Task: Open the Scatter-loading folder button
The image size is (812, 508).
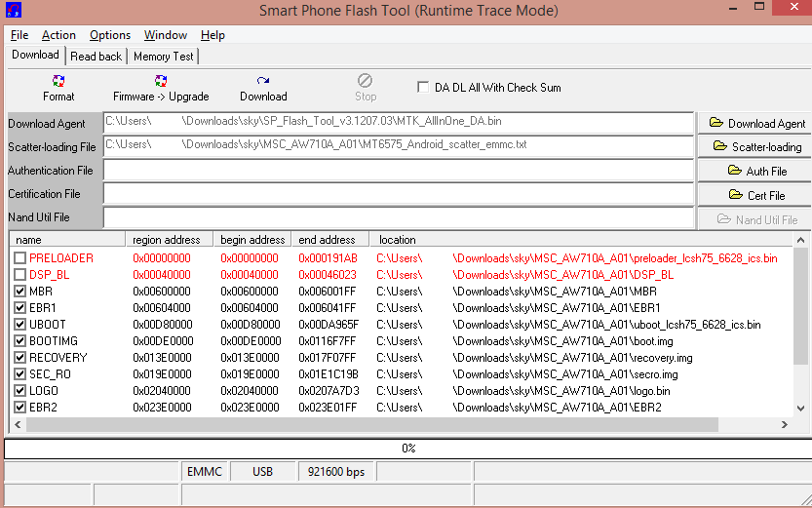Action: [x=756, y=146]
